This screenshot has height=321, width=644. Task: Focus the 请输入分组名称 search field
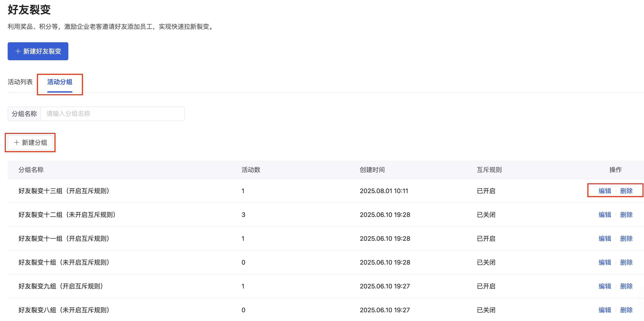pos(112,114)
